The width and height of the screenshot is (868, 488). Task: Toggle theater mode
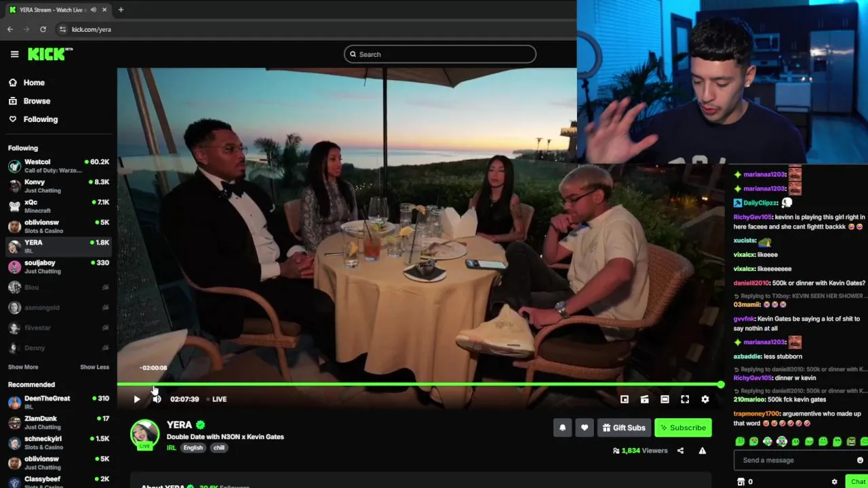coord(665,399)
